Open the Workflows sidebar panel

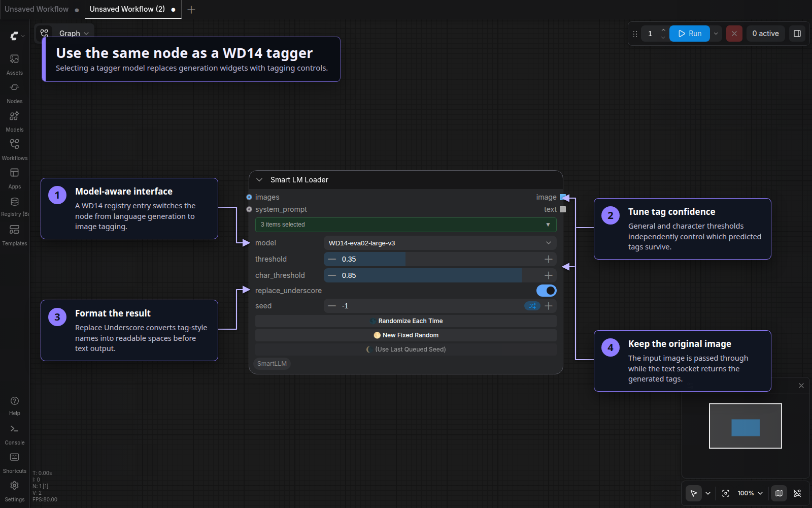point(15,150)
